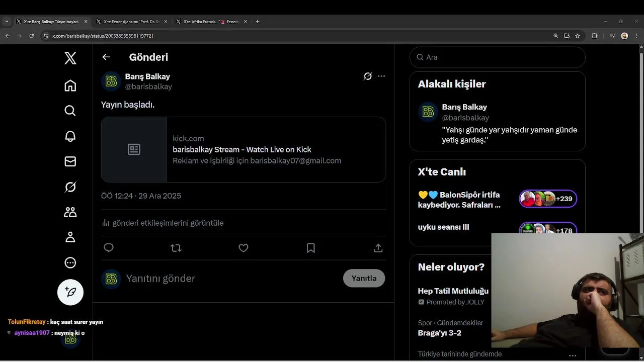
Task: Click the +239 listeners avatar pill
Action: click(548, 199)
